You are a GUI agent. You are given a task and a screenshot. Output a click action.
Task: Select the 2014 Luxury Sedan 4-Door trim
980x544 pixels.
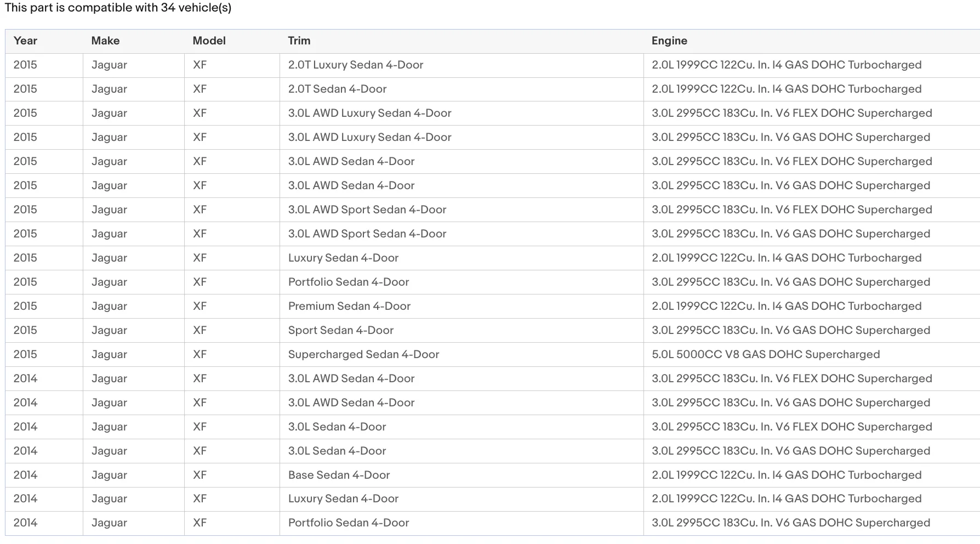point(343,498)
